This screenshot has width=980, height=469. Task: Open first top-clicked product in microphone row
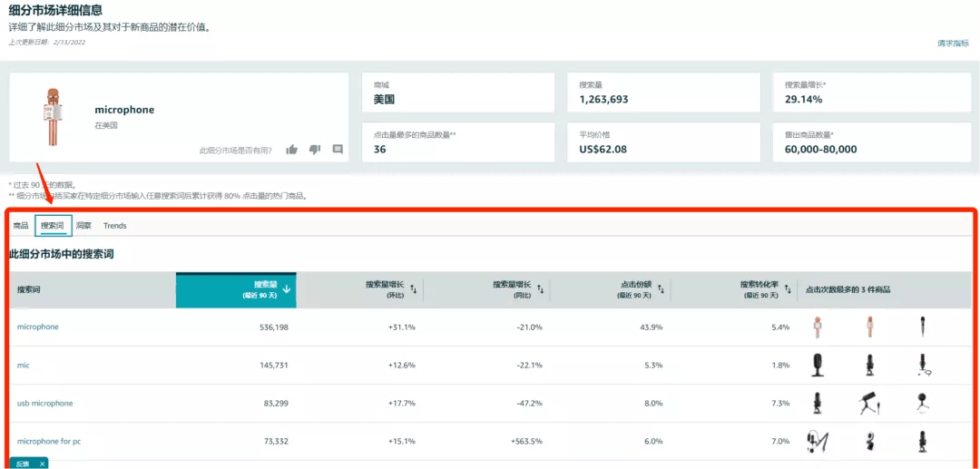[817, 327]
